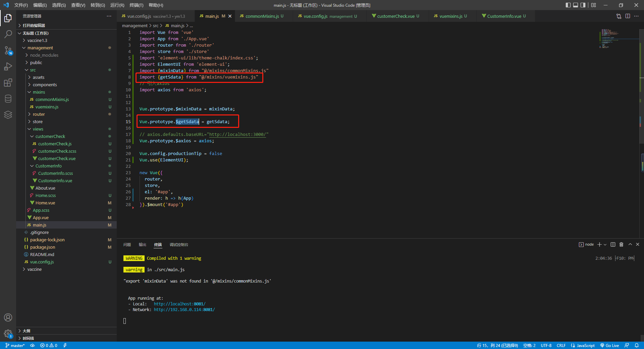Open the Source Control view
644x349 pixels.
[8, 50]
